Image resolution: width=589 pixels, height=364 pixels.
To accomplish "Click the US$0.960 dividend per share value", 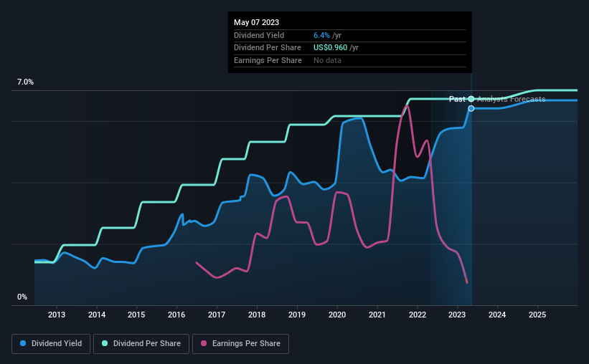I will 331,48.
